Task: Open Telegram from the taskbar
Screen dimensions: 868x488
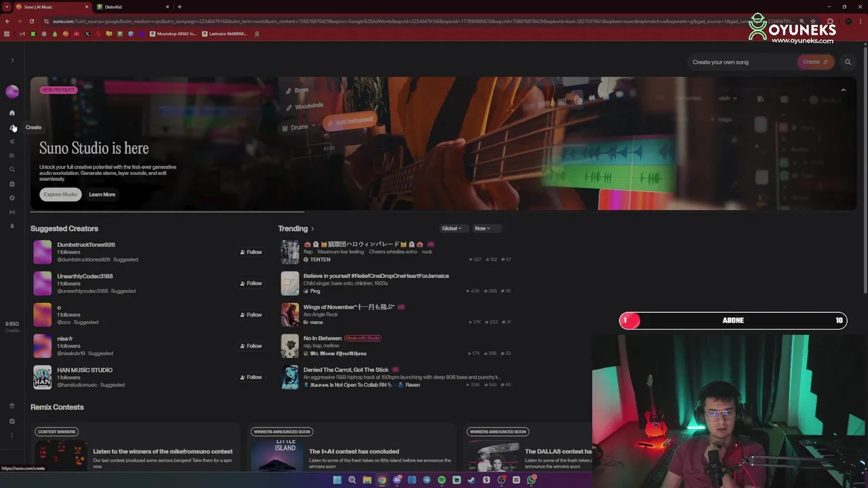Action: (x=427, y=480)
